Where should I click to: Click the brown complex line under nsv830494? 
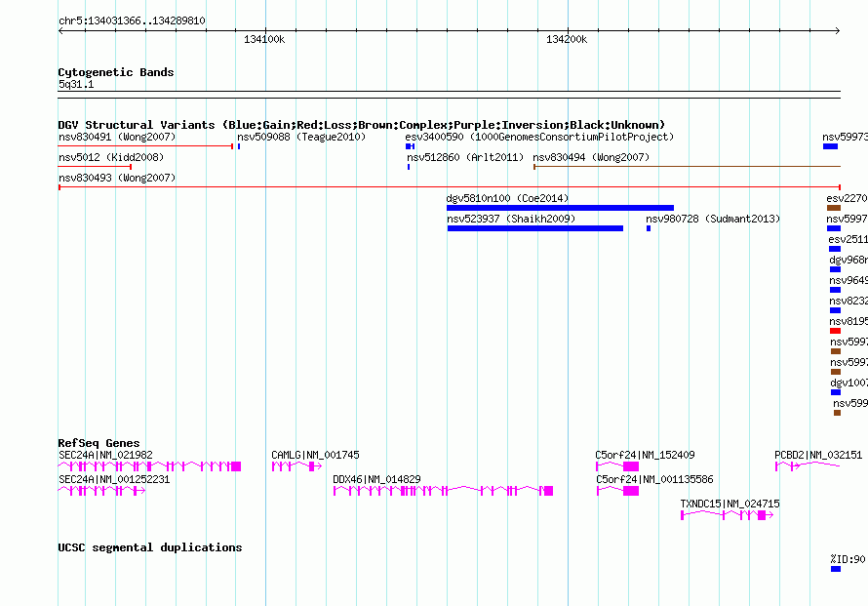tap(687, 167)
